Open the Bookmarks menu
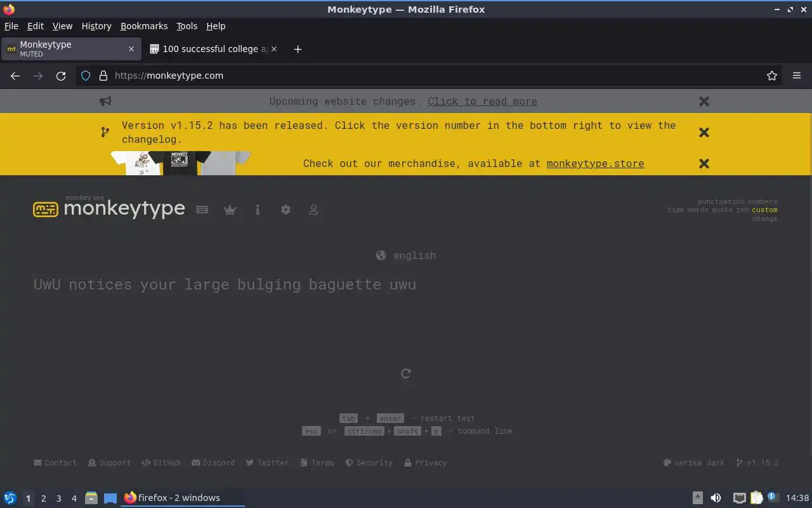 pyautogui.click(x=144, y=26)
